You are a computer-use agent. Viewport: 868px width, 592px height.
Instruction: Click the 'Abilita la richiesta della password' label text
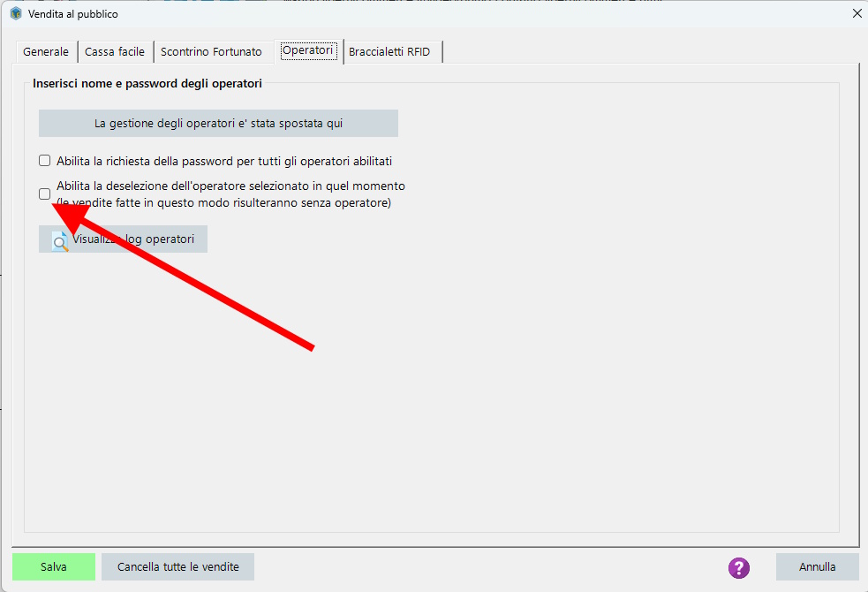[x=223, y=162]
